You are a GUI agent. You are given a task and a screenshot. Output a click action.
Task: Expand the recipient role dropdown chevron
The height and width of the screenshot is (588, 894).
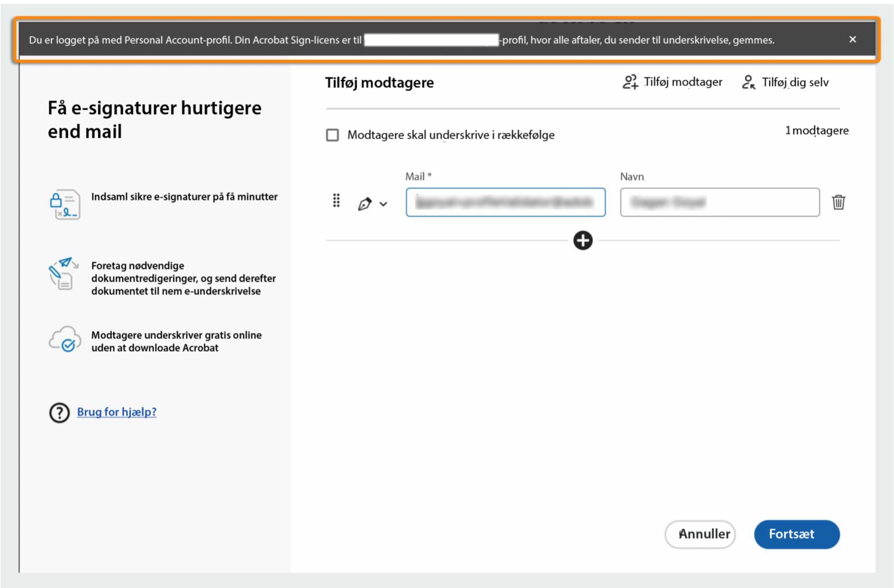384,203
